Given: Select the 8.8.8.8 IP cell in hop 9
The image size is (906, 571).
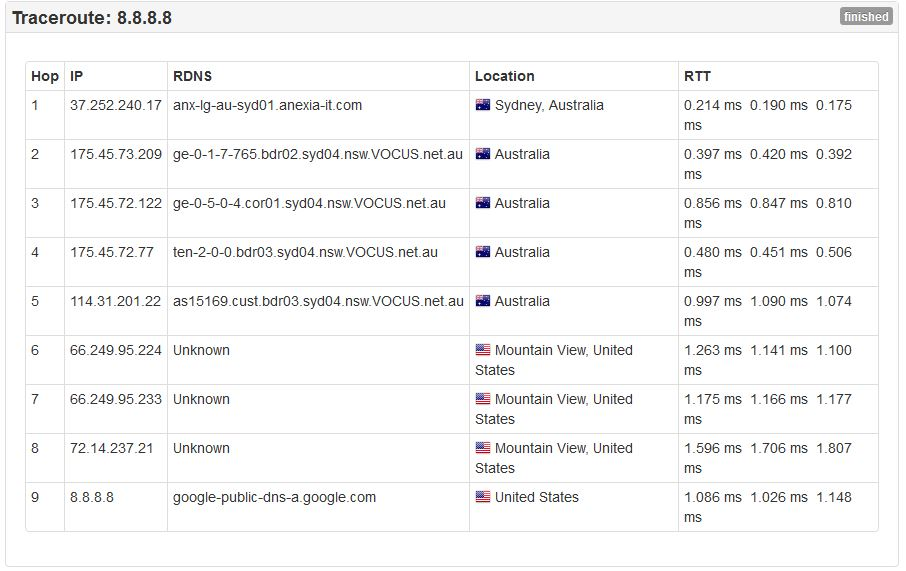Looking at the screenshot, I should pyautogui.click(x=92, y=497).
